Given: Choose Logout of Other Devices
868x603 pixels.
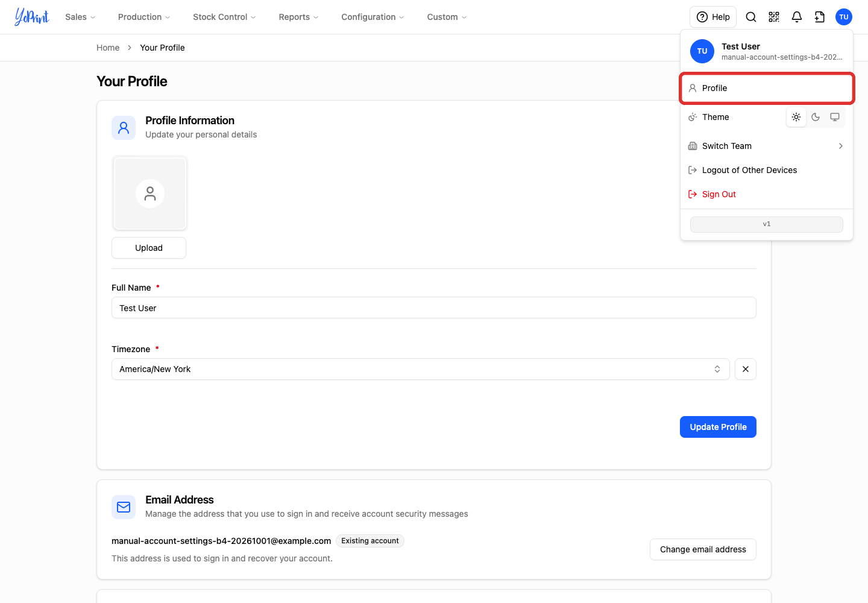Looking at the screenshot, I should point(767,170).
